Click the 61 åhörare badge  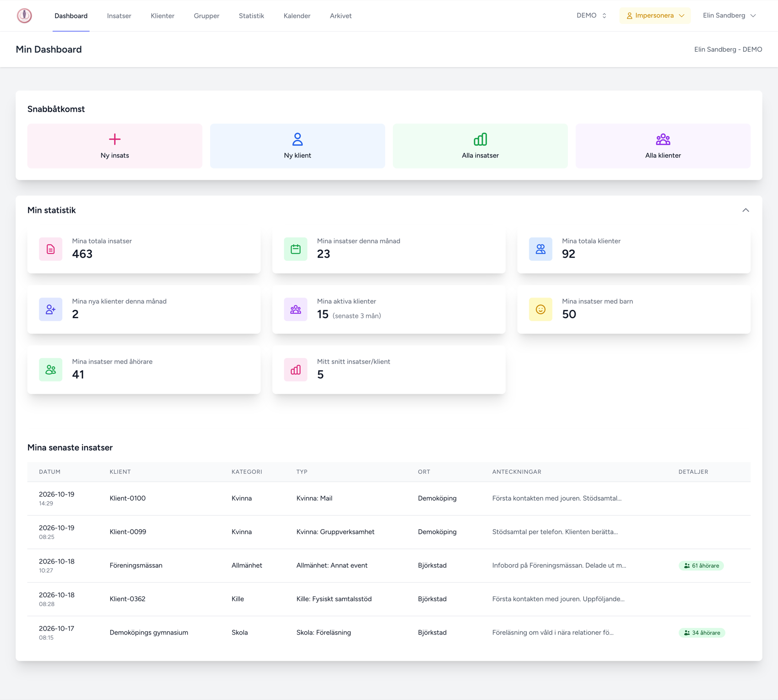pos(701,566)
